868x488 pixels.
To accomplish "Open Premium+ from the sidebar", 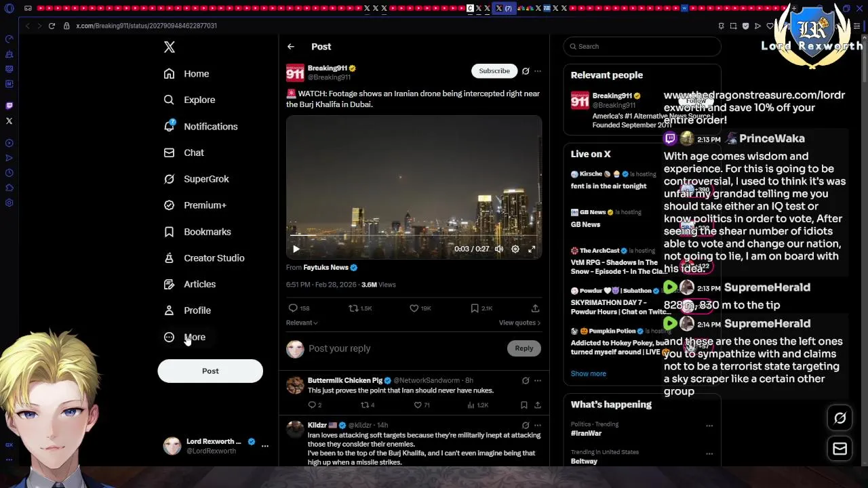I will pos(195,205).
